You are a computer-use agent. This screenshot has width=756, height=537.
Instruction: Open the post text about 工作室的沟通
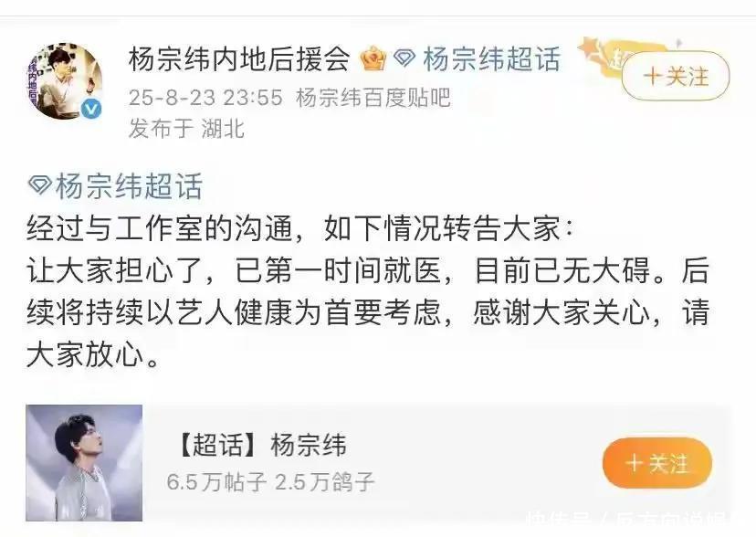[367, 291]
